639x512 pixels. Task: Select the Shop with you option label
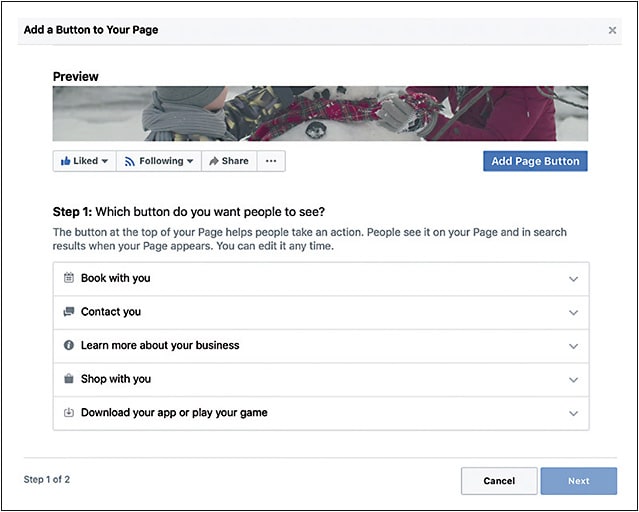[x=116, y=379]
